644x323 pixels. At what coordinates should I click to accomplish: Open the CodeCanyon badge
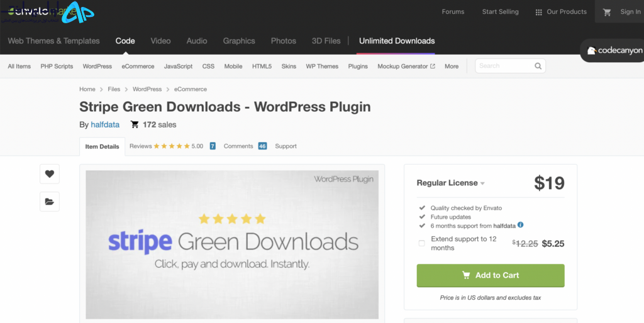tap(614, 50)
